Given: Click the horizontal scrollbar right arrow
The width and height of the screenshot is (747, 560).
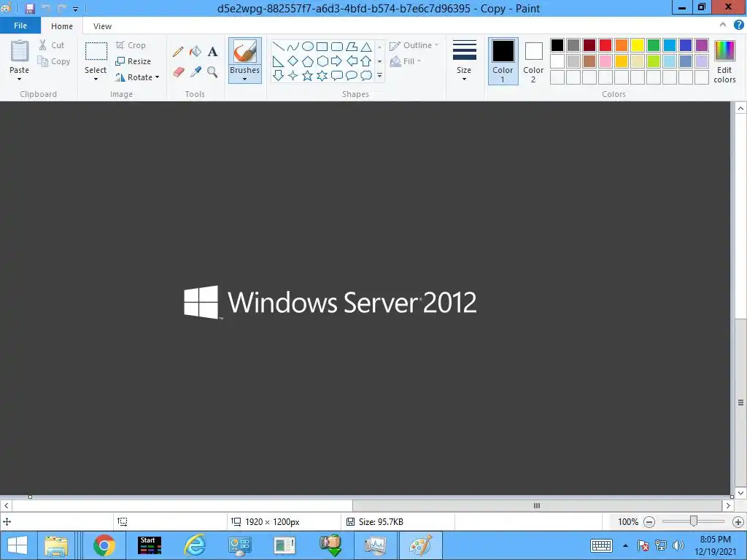Looking at the screenshot, I should [728, 506].
